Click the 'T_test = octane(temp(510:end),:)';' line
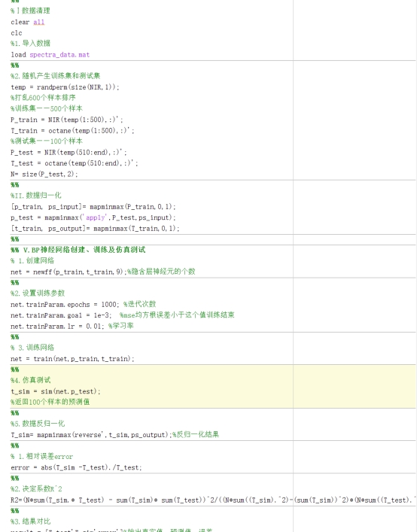Screen dimensions: 417x532 (x=75, y=163)
